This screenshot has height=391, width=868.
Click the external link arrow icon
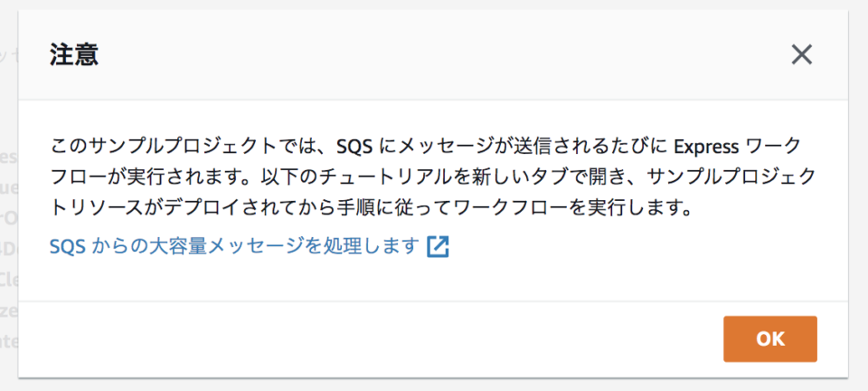click(x=438, y=247)
